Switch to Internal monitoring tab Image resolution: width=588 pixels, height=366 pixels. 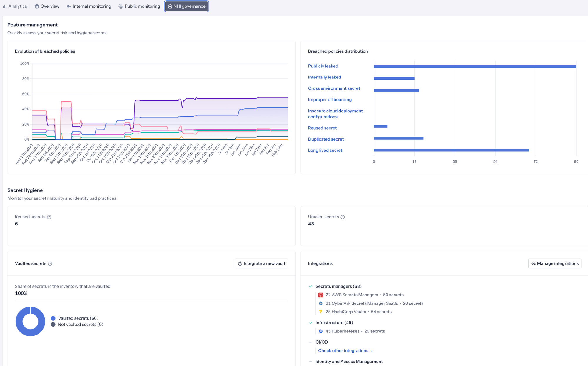pyautogui.click(x=89, y=6)
